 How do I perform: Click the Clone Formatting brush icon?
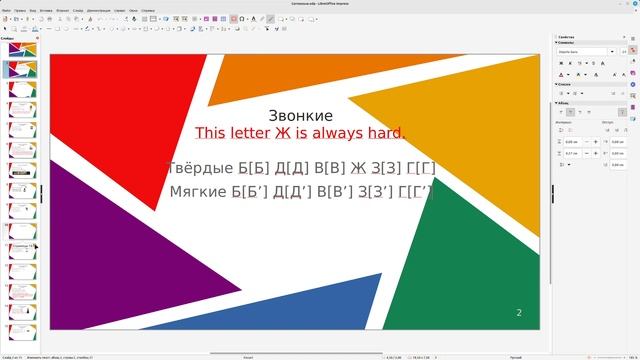click(91, 19)
